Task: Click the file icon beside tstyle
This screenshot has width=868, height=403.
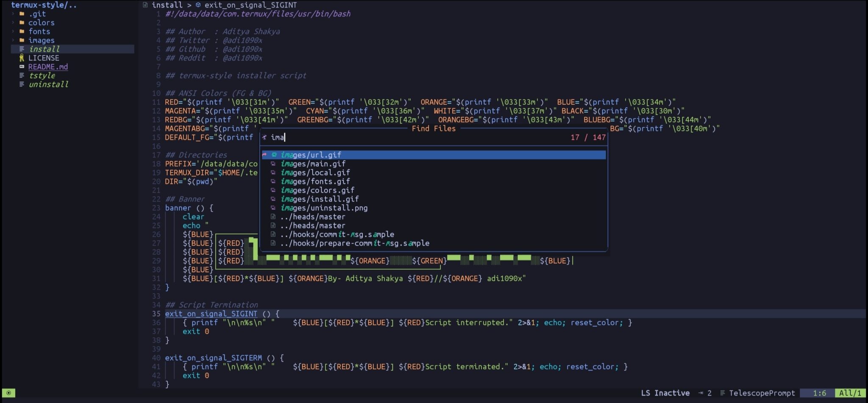Action: 22,76
